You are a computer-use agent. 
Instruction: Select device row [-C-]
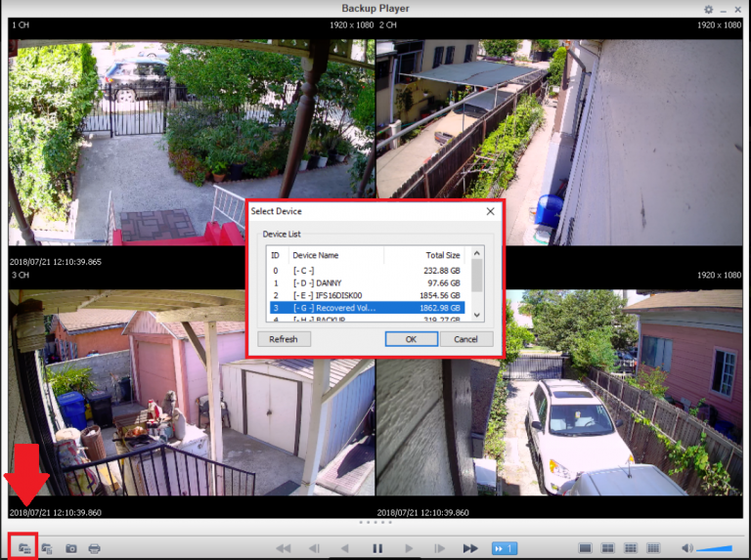367,271
